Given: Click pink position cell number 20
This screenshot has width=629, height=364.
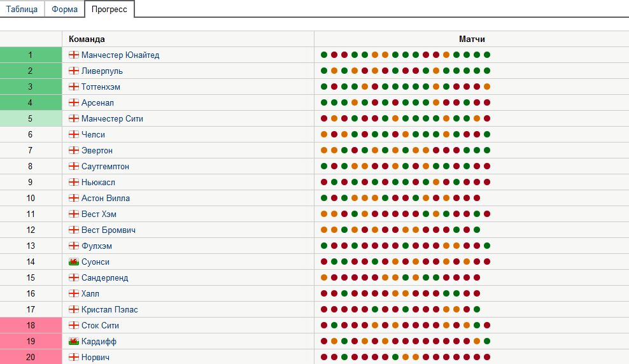Looking at the screenshot, I should click(31, 357).
